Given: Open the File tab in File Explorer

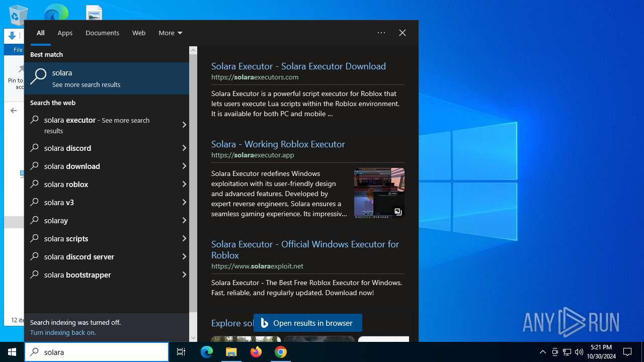Looking at the screenshot, I should point(18,50).
